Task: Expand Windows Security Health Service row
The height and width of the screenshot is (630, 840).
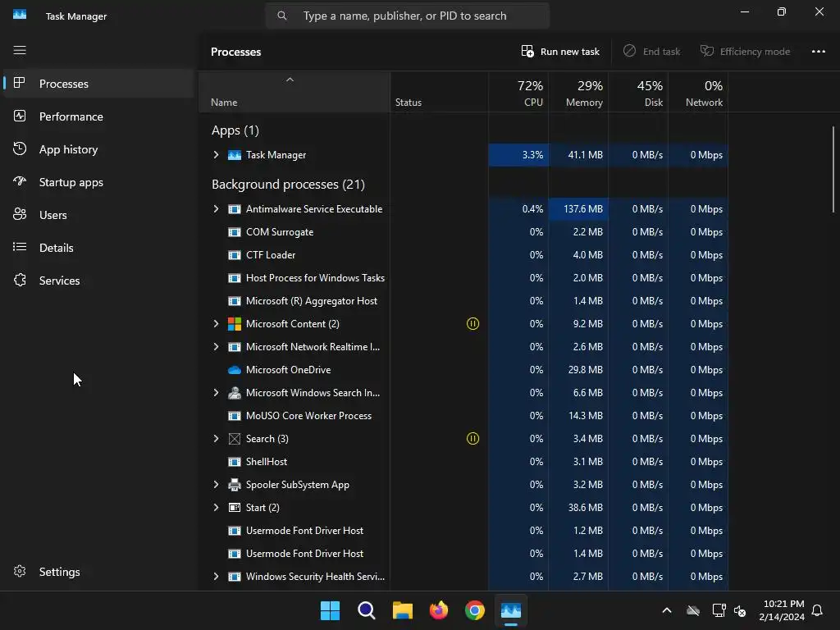Action: (216, 577)
